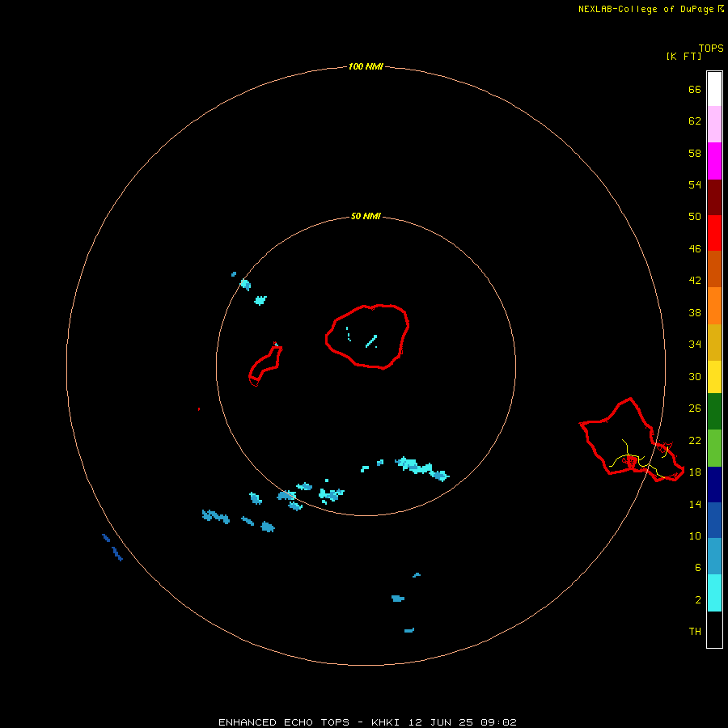
Task: Click the legend value label 58
Action: [x=695, y=153]
